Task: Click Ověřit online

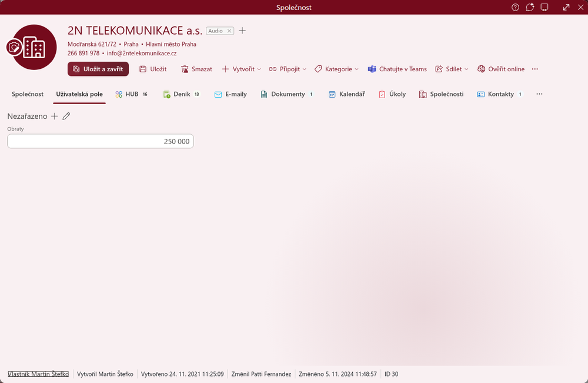Action: tap(501, 69)
